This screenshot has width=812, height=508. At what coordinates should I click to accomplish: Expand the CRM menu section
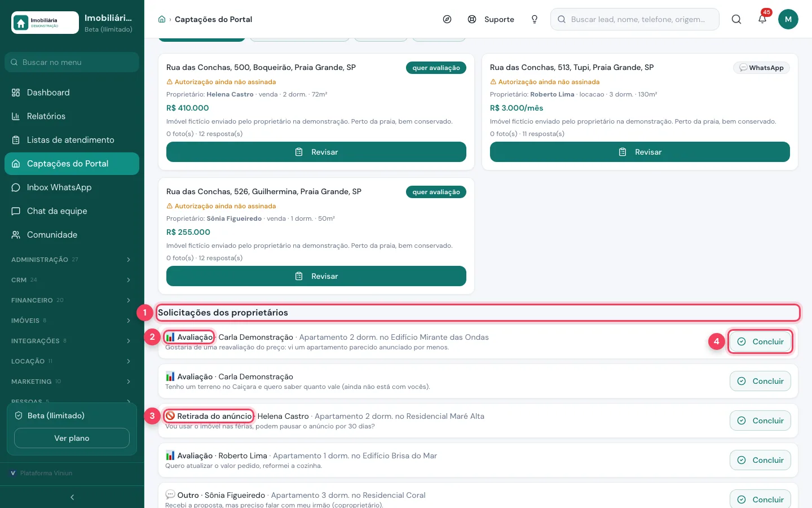72,280
